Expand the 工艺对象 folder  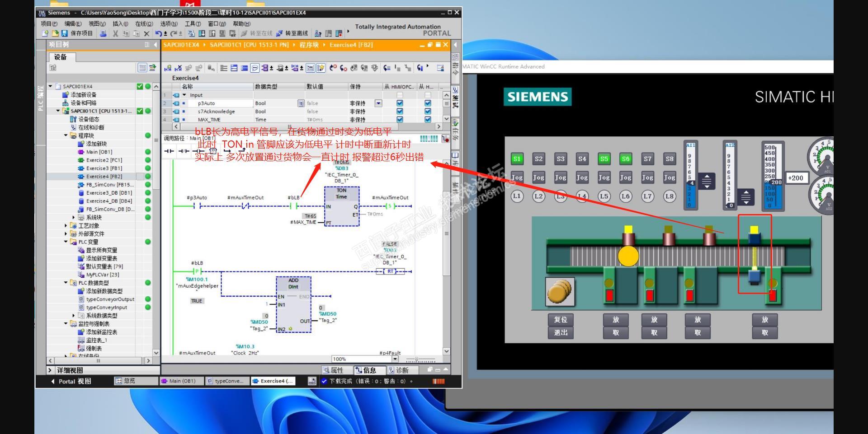66,226
